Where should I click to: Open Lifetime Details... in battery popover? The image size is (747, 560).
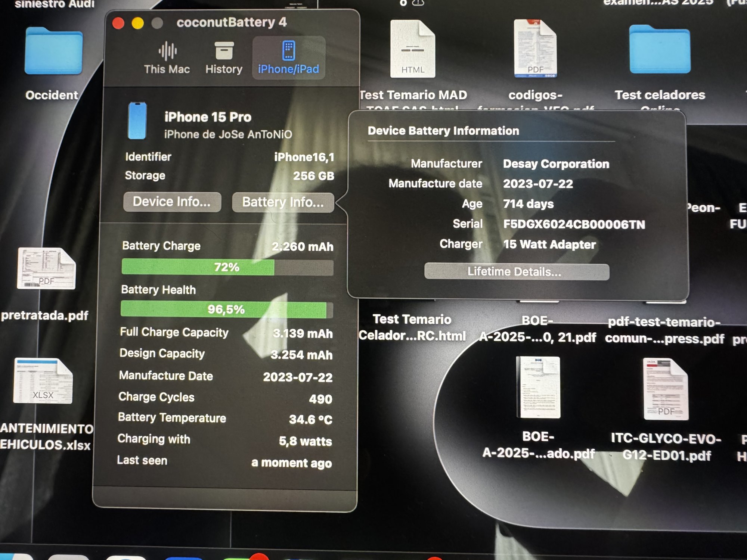(x=517, y=272)
